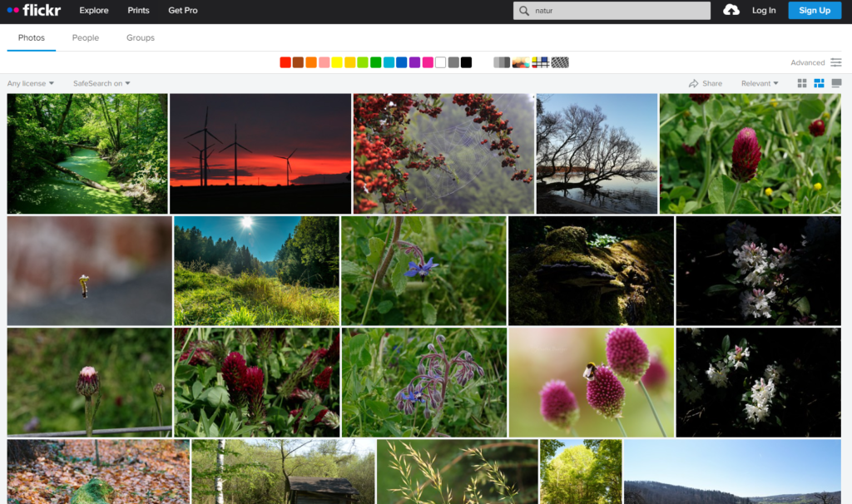The height and width of the screenshot is (504, 852).
Task: Open the wind turbines sunset photo
Action: click(x=260, y=153)
